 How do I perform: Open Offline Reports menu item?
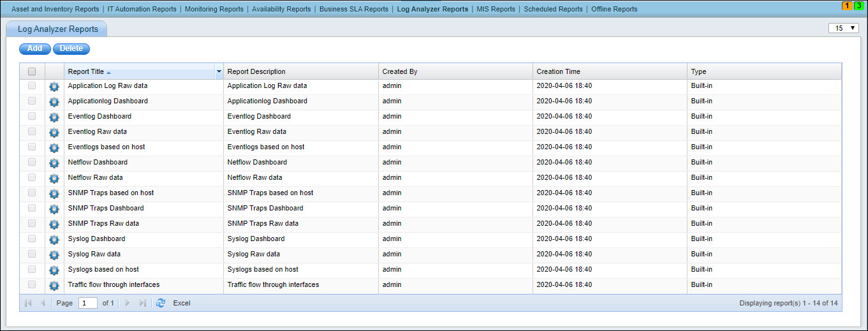(614, 9)
